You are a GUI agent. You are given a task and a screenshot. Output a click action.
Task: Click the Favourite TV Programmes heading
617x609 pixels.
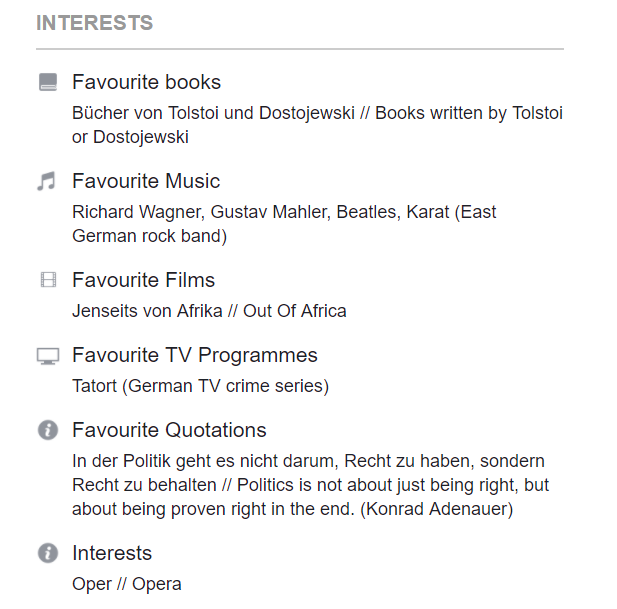pyautogui.click(x=194, y=355)
